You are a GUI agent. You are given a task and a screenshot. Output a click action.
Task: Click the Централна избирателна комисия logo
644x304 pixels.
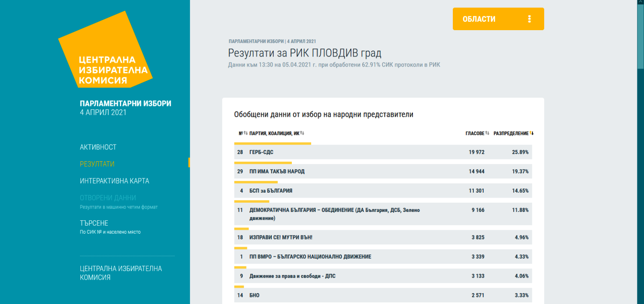105,49
